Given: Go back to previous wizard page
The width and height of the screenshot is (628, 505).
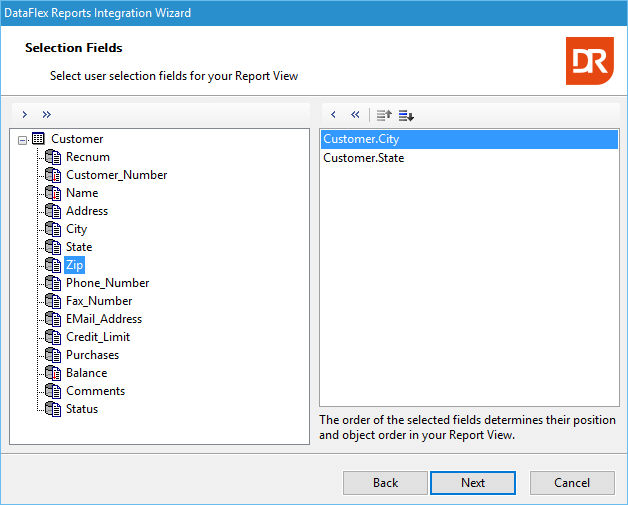Looking at the screenshot, I should (x=385, y=483).
